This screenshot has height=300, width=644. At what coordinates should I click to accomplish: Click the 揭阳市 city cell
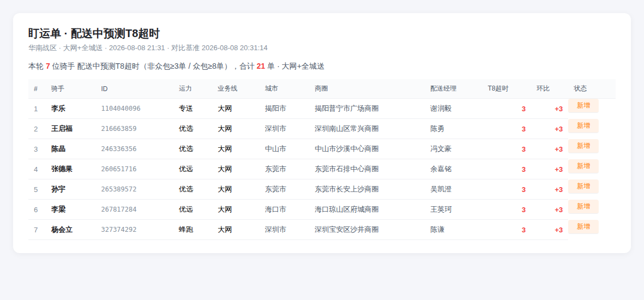[x=276, y=109]
